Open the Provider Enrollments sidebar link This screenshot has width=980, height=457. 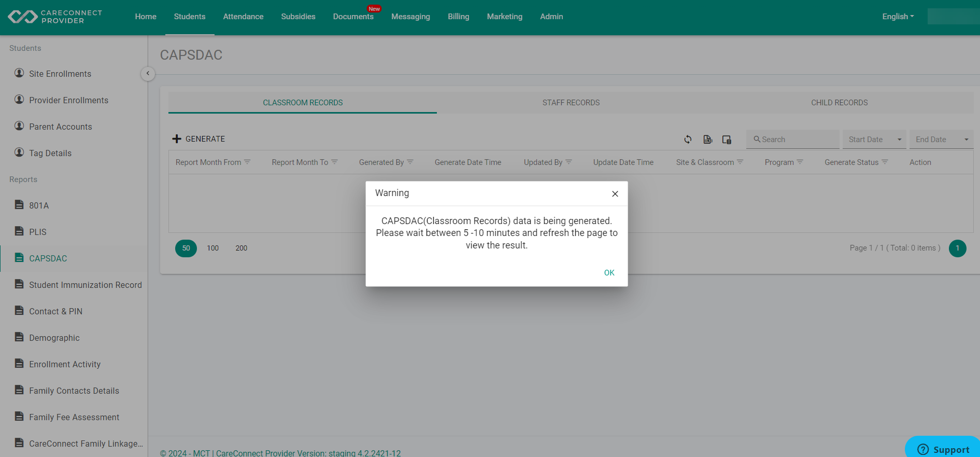click(69, 100)
